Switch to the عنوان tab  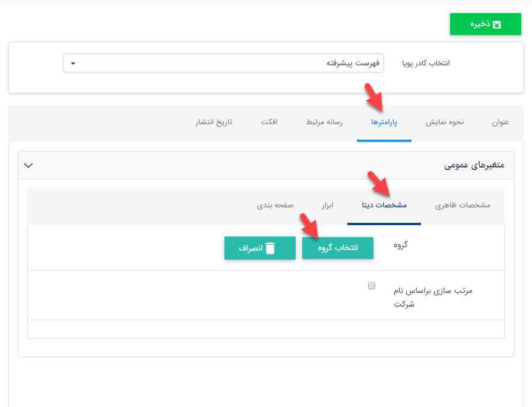point(501,122)
